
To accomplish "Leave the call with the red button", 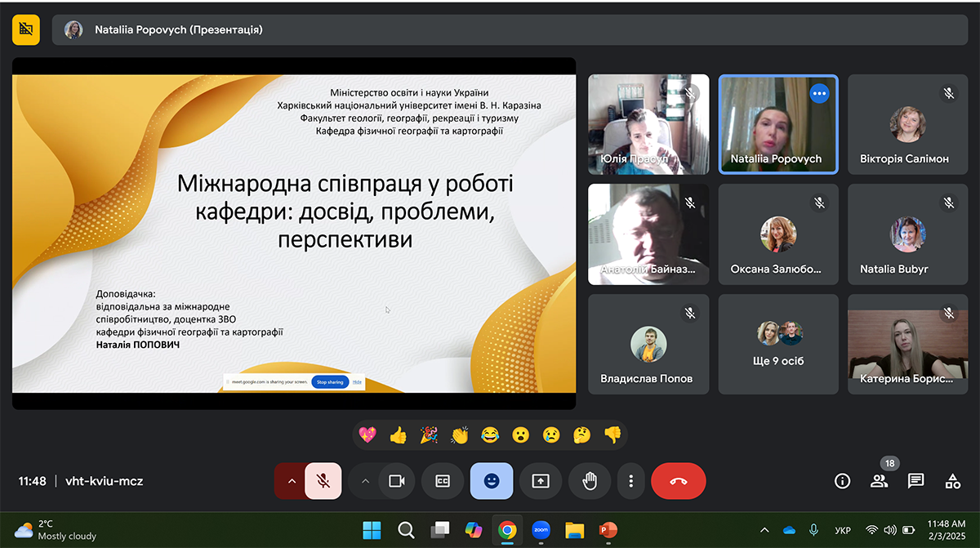I will pyautogui.click(x=678, y=481).
